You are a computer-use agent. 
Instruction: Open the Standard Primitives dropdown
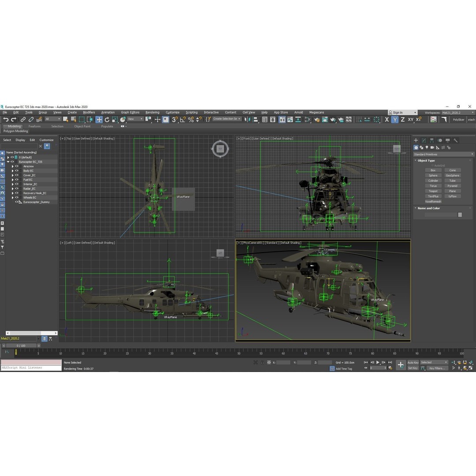pos(443,155)
